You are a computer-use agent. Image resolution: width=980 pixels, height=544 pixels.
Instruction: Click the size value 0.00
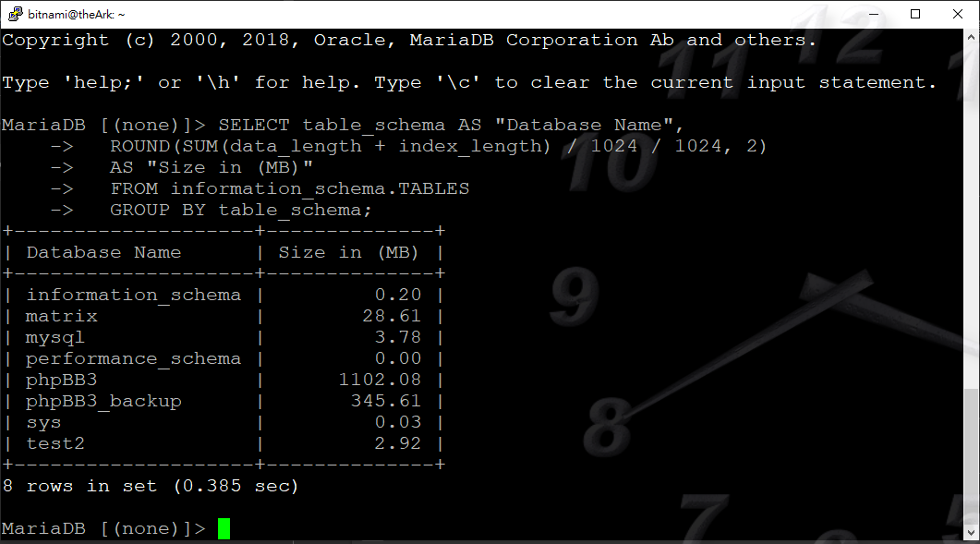coord(398,358)
